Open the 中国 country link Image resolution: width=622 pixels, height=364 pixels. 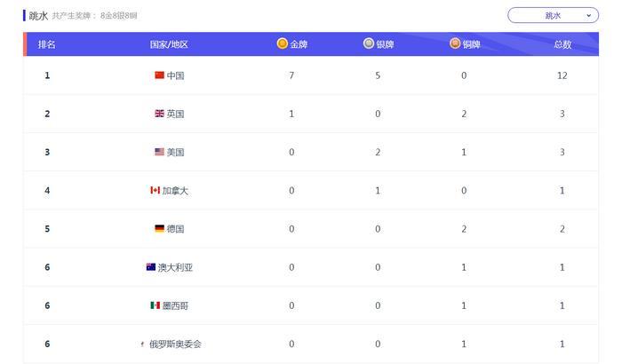tap(175, 75)
